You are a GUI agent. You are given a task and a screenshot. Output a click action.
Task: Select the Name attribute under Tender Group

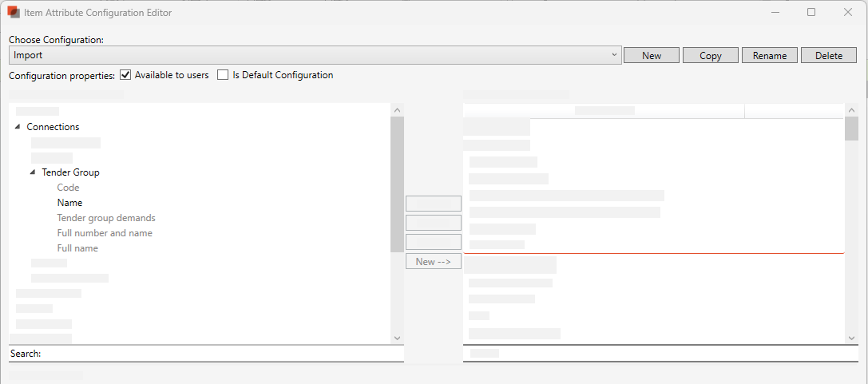(69, 203)
